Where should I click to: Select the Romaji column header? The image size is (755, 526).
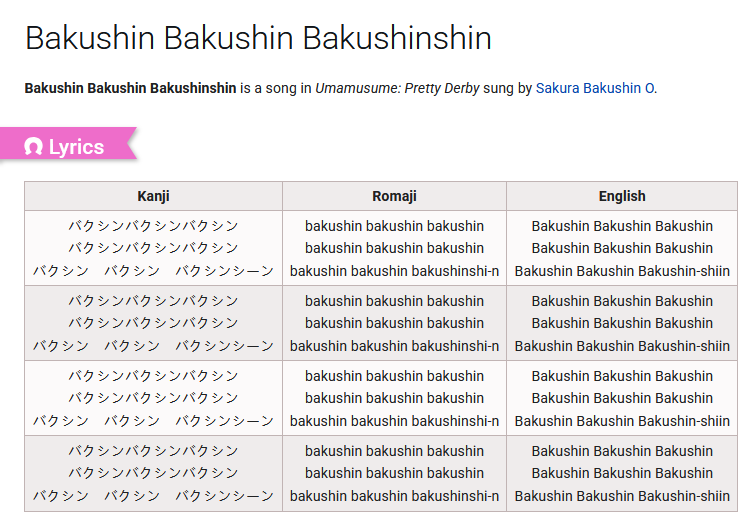(x=394, y=196)
